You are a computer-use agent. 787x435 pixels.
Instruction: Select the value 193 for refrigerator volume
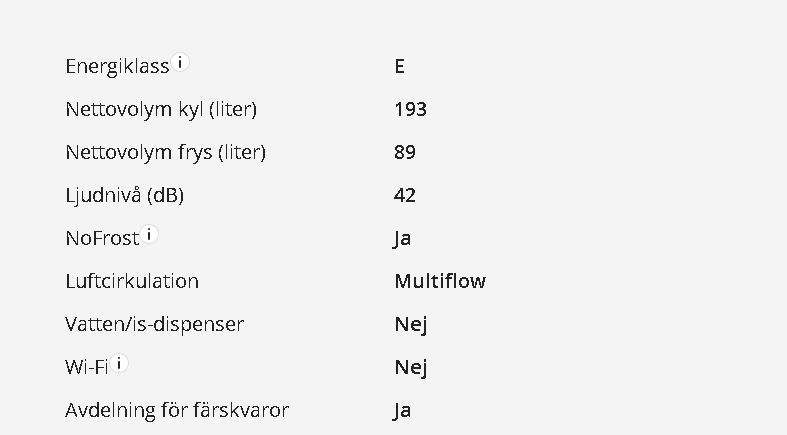[x=411, y=109]
